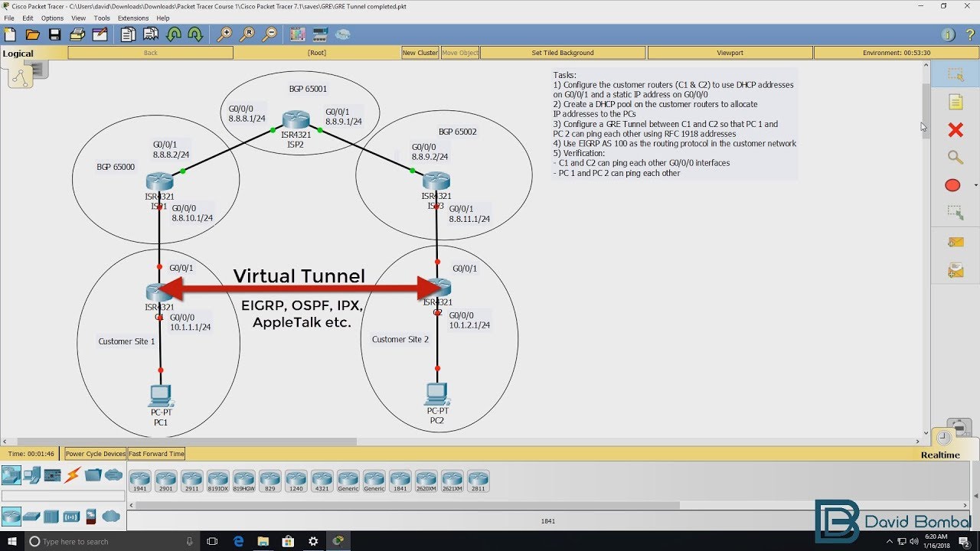Select PC1 in Customer Site 1
980x551 pixels.
[x=160, y=396]
